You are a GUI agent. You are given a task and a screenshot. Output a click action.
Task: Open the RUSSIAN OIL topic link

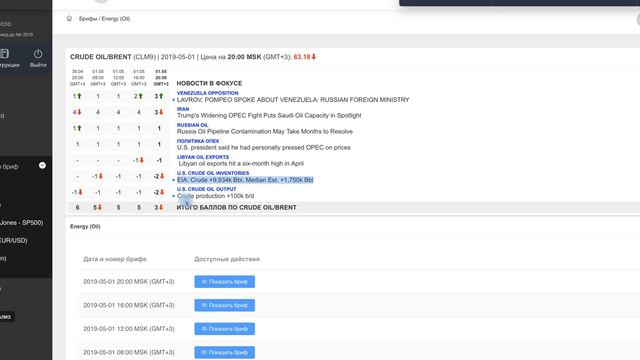click(x=192, y=125)
